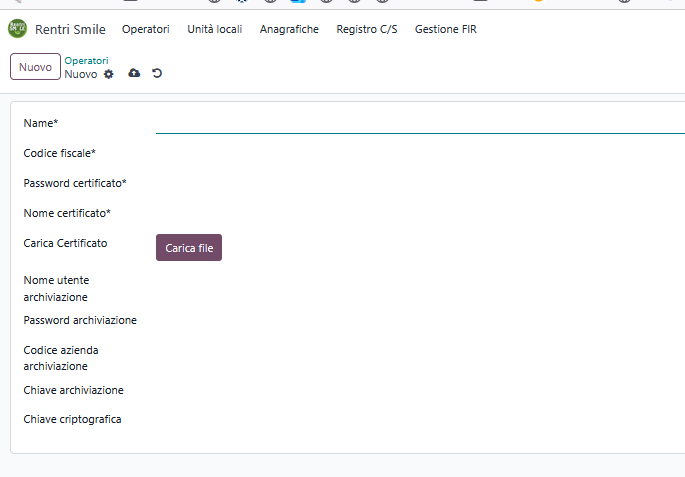
Task: Click the Password archiviazione field
Action: tap(420, 321)
